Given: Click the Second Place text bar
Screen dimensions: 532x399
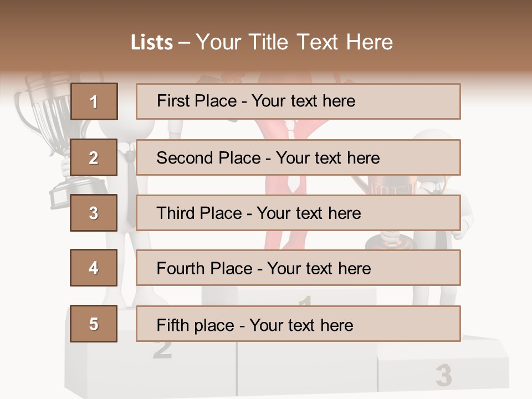Looking at the screenshot, I should (298, 157).
